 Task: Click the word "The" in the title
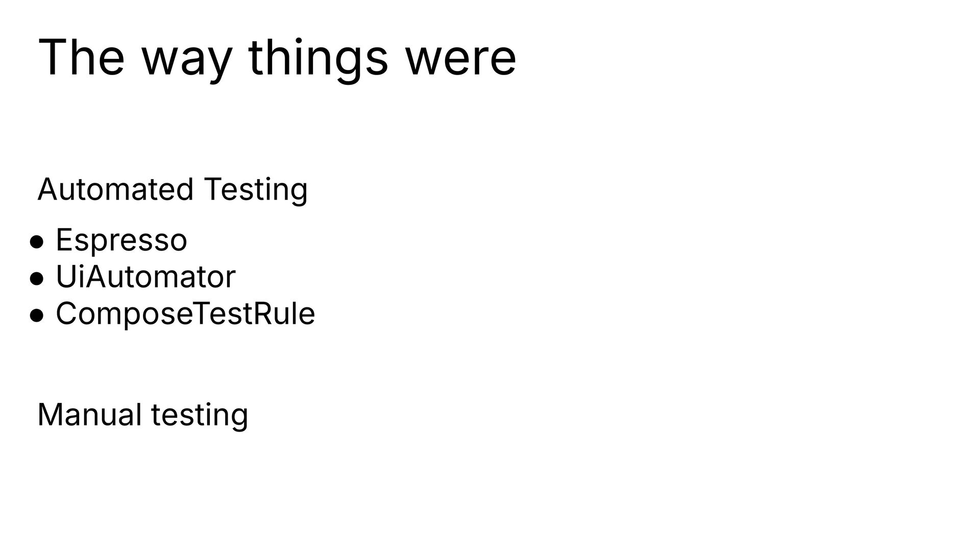(81, 58)
